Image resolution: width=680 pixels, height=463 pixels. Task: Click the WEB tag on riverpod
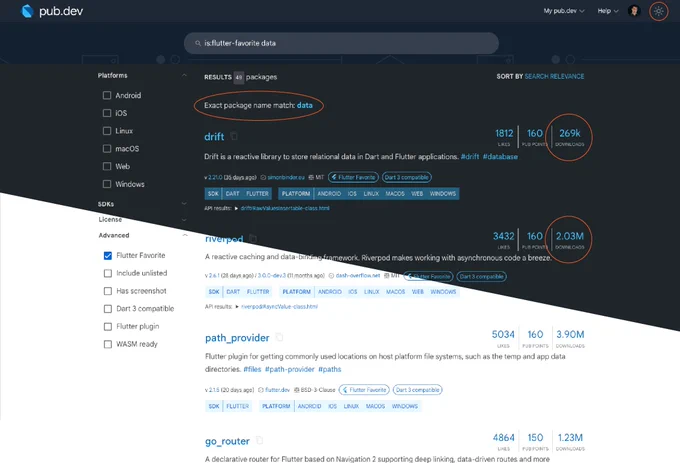click(418, 292)
